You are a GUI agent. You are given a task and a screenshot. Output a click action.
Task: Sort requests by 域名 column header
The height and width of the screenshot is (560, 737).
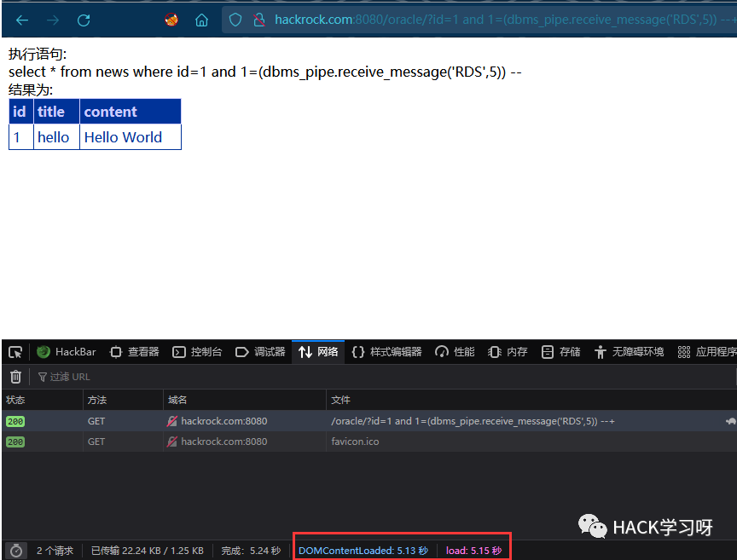[x=245, y=400]
